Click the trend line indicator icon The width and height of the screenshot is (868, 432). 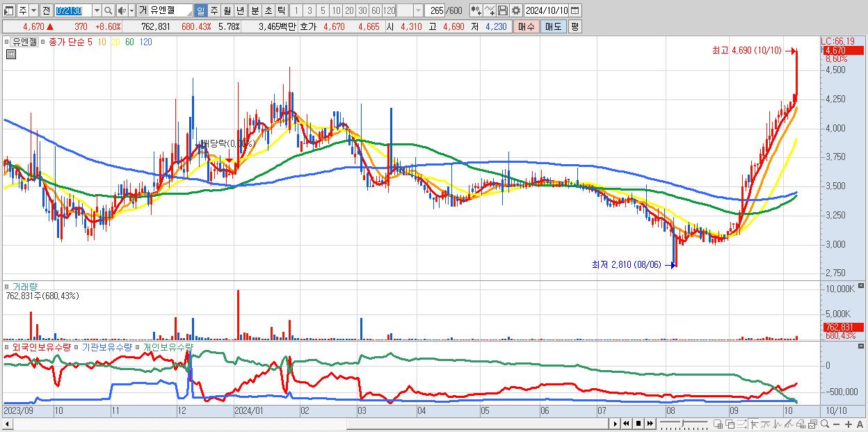(766, 424)
